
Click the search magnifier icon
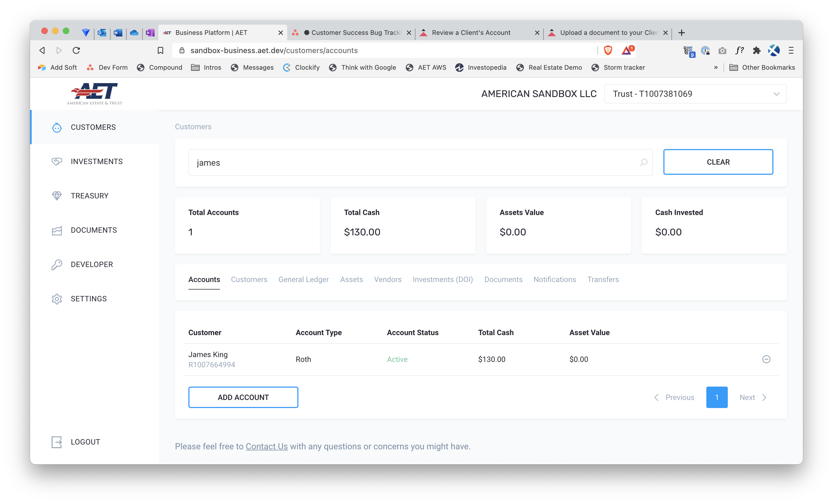click(643, 162)
